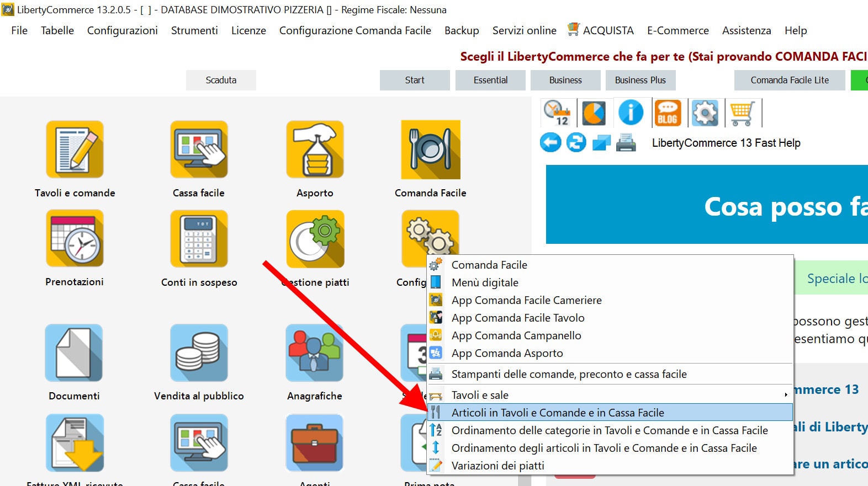Image resolution: width=868 pixels, height=486 pixels.
Task: Launch Cassa facile from top row
Action: click(x=199, y=149)
